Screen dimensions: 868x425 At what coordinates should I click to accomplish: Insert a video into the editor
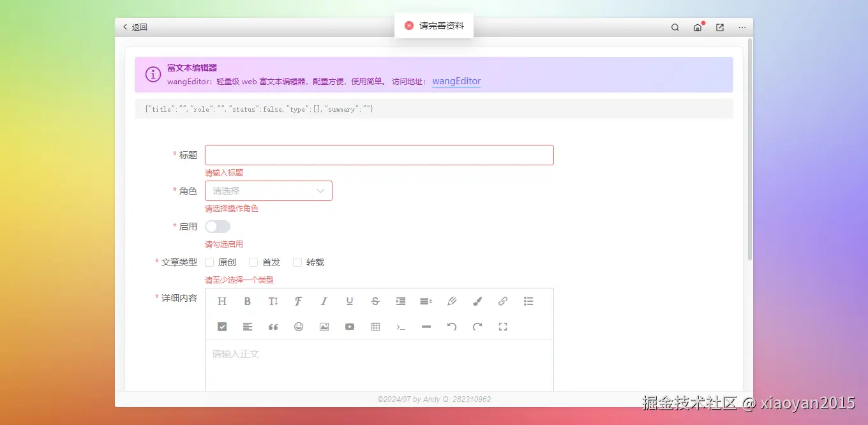(349, 326)
